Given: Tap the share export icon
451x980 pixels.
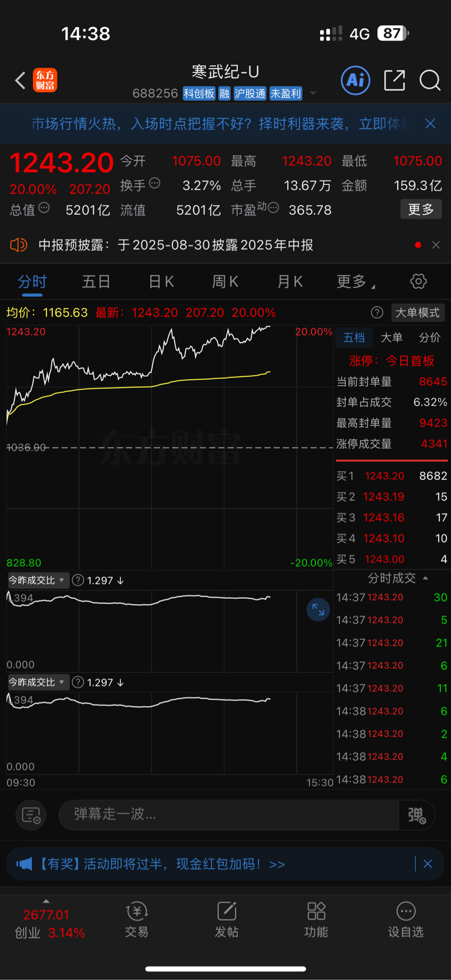Looking at the screenshot, I should [x=395, y=80].
